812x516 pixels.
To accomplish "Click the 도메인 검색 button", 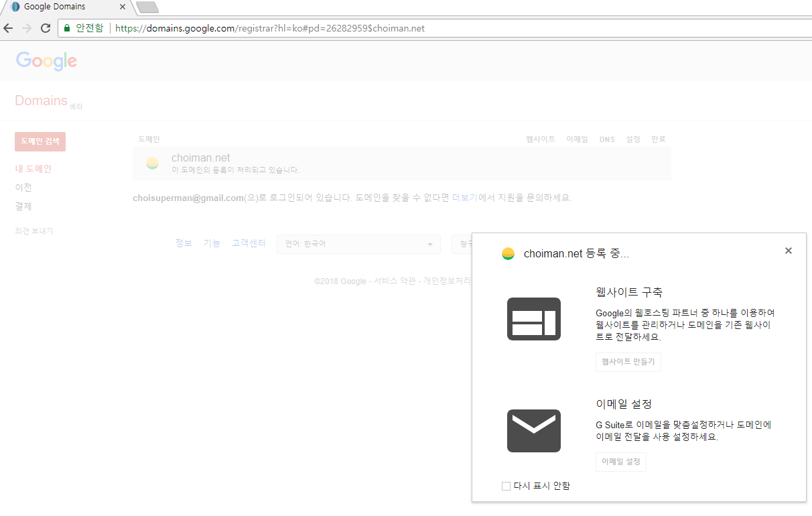I will (x=40, y=141).
